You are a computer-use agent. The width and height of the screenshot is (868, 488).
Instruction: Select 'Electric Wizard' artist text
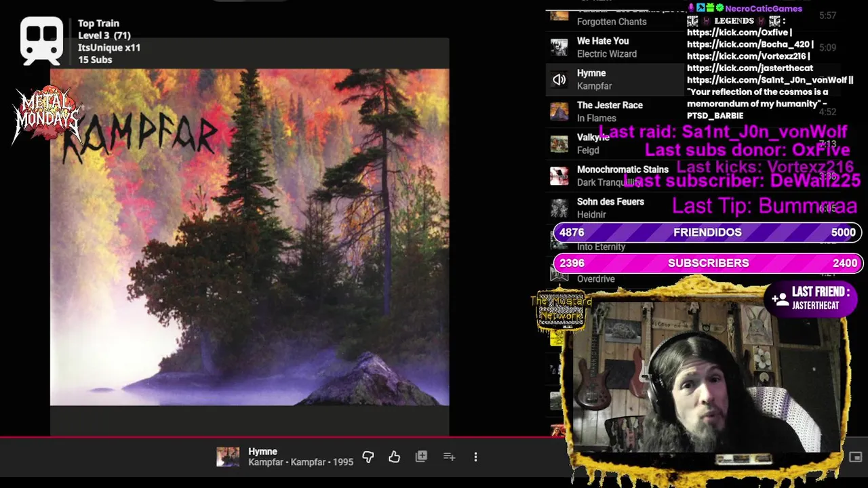(607, 54)
